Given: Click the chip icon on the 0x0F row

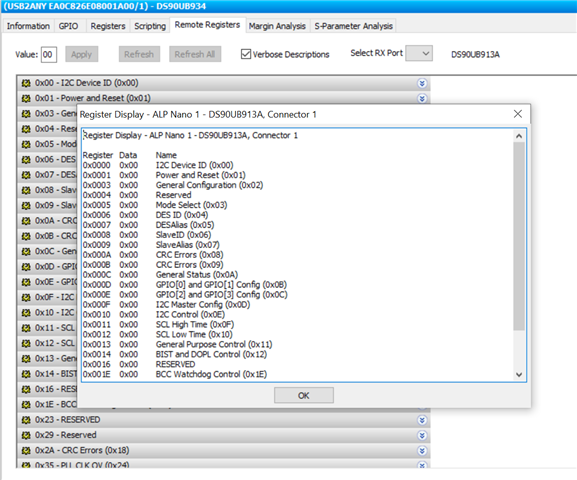Looking at the screenshot, I should pyautogui.click(x=26, y=297).
